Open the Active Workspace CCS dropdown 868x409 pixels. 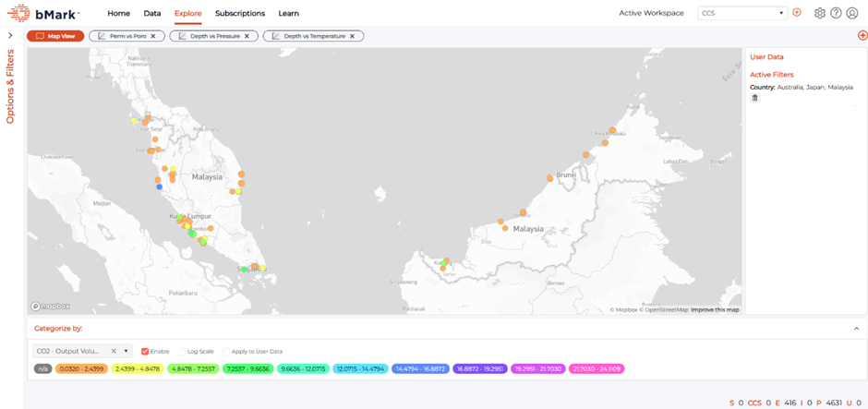(742, 13)
